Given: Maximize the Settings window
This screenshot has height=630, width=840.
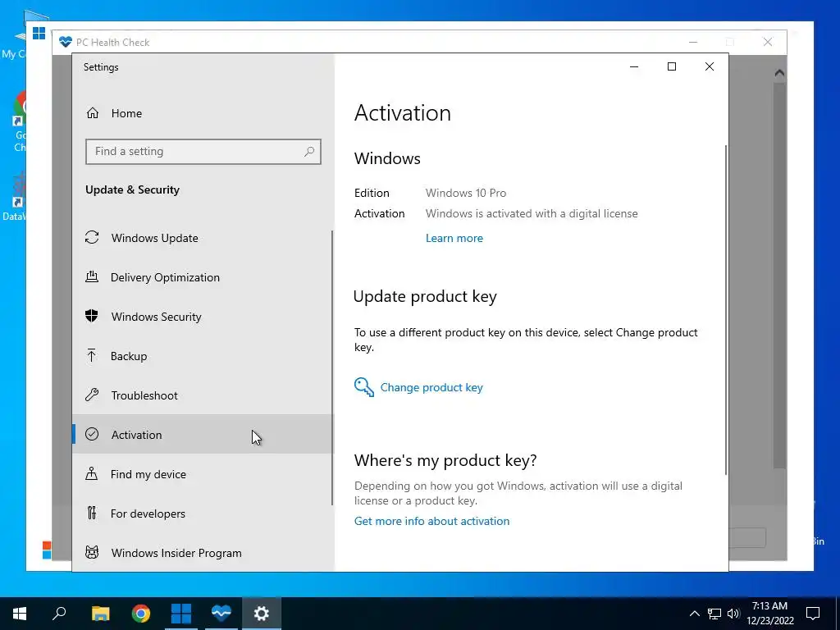Looking at the screenshot, I should coord(672,66).
